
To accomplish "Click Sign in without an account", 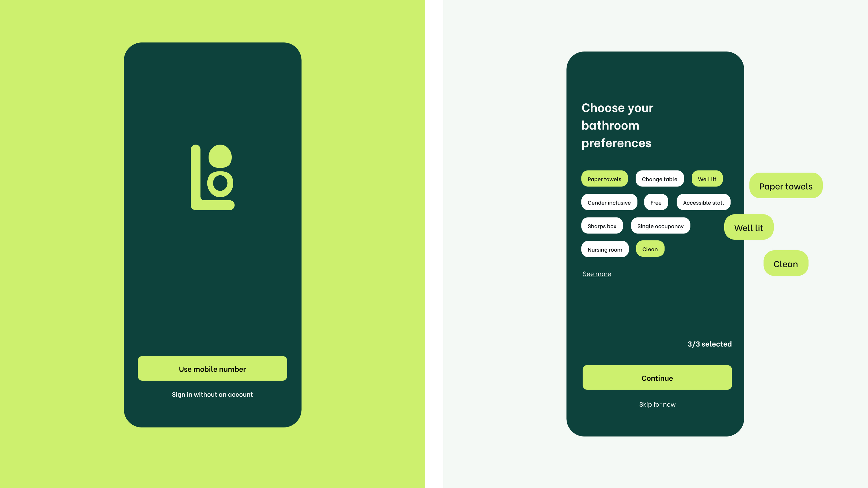I will (212, 394).
